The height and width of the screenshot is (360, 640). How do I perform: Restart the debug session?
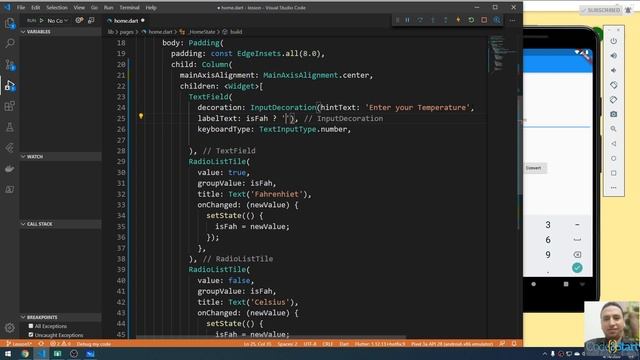click(x=471, y=20)
